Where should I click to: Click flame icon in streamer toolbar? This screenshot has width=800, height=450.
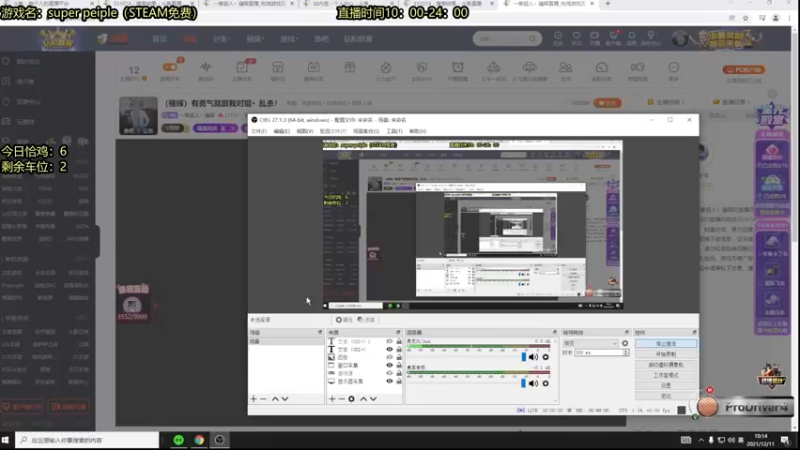pyautogui.click(x=386, y=67)
